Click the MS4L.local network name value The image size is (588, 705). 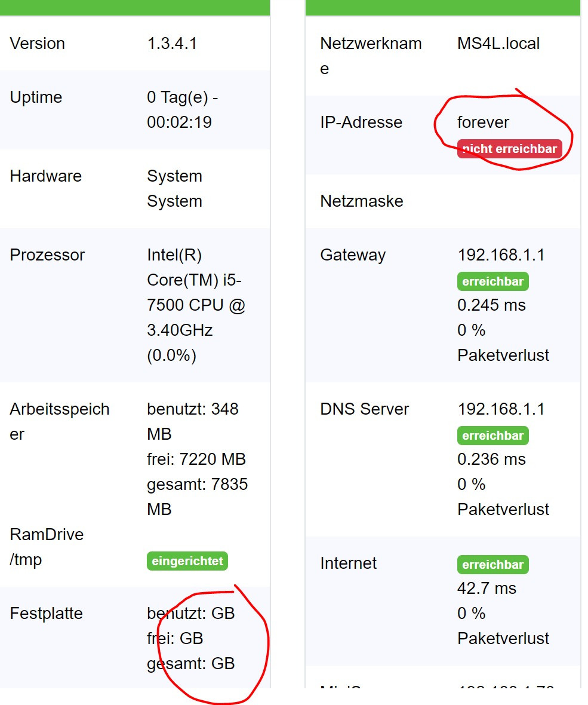(498, 44)
